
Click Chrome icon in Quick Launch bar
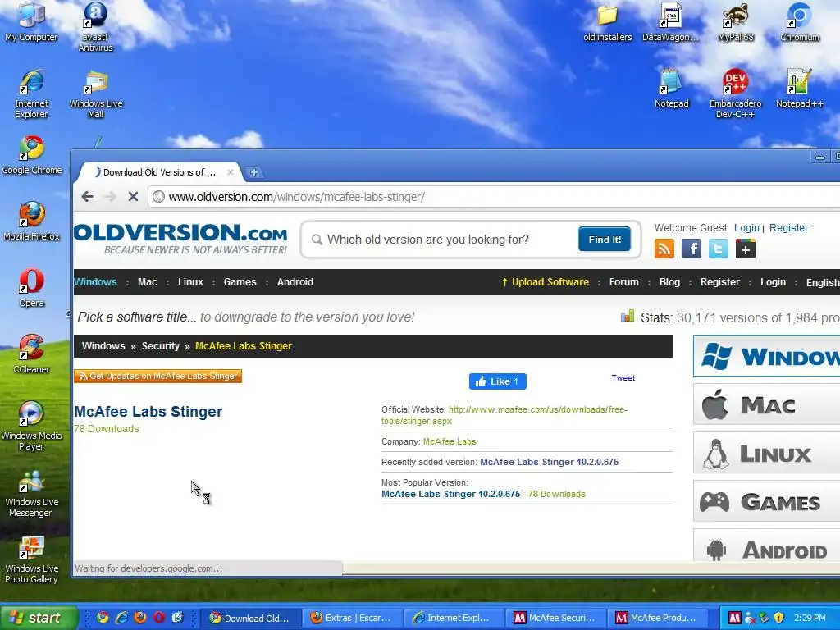[x=103, y=618]
